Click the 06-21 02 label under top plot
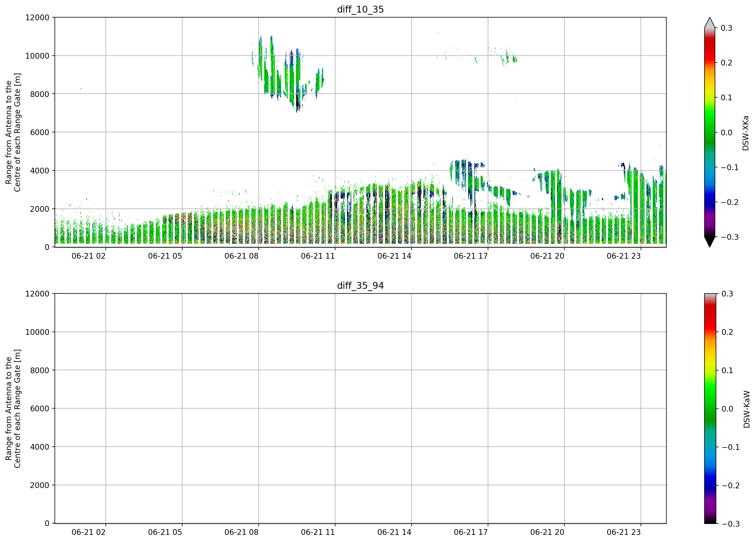This screenshot has width=756, height=542. point(88,256)
